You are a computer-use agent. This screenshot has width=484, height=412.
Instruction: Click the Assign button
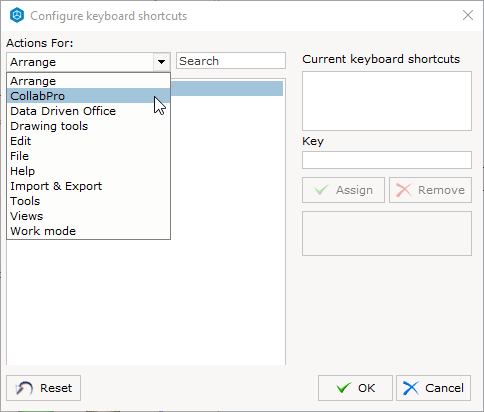point(343,190)
